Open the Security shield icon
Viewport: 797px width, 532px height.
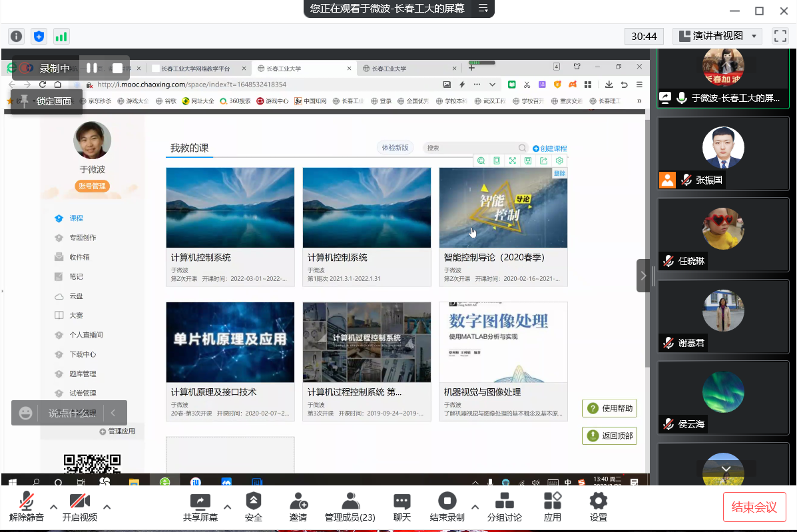point(254,502)
